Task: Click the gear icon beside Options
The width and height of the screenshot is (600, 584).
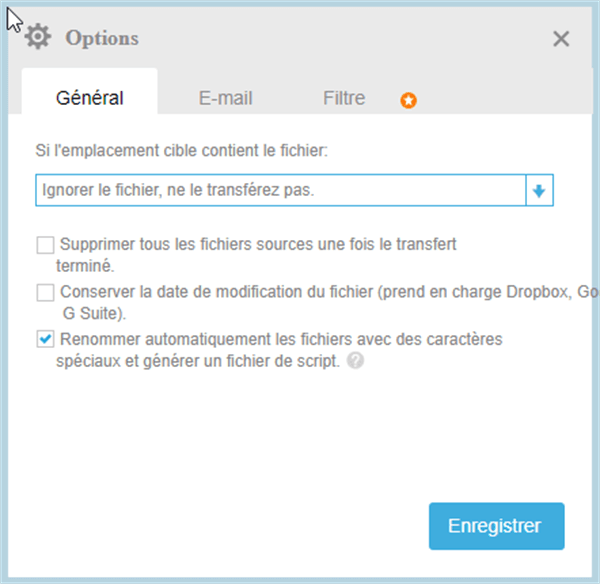Action: pos(38,38)
